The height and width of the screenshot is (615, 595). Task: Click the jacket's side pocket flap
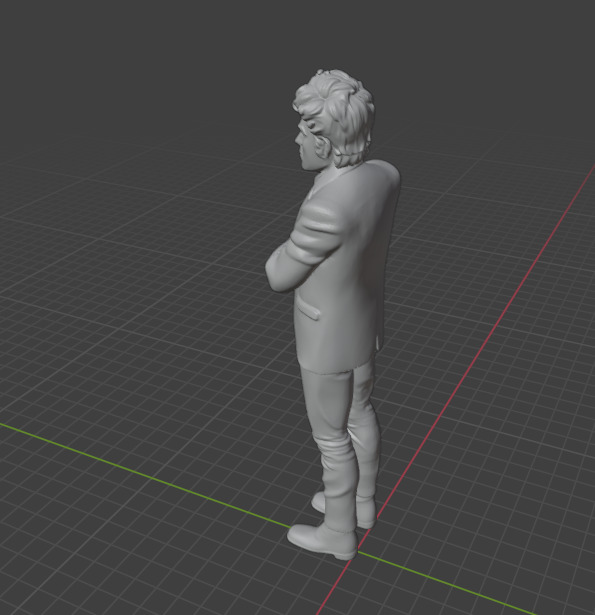click(310, 309)
